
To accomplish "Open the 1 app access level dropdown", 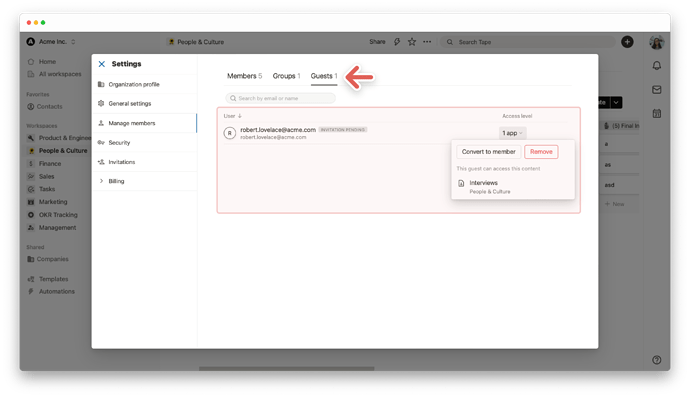I will 512,133.
